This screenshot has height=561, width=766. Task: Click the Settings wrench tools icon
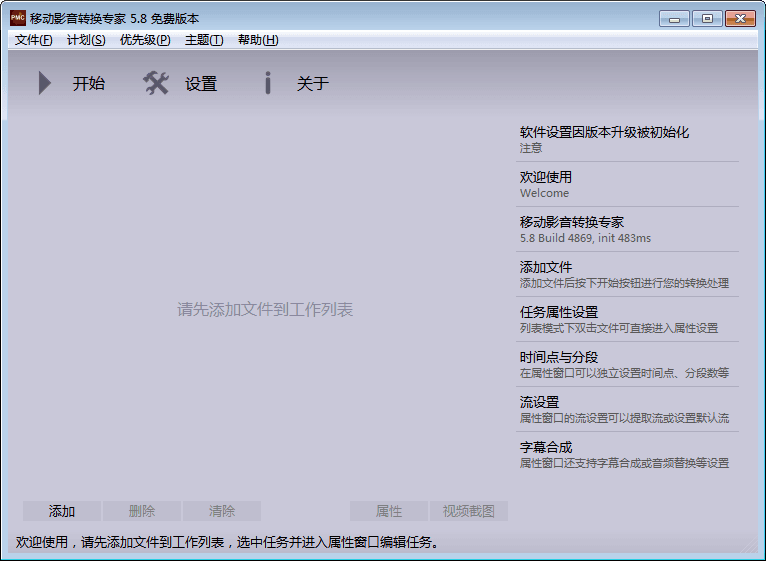156,83
